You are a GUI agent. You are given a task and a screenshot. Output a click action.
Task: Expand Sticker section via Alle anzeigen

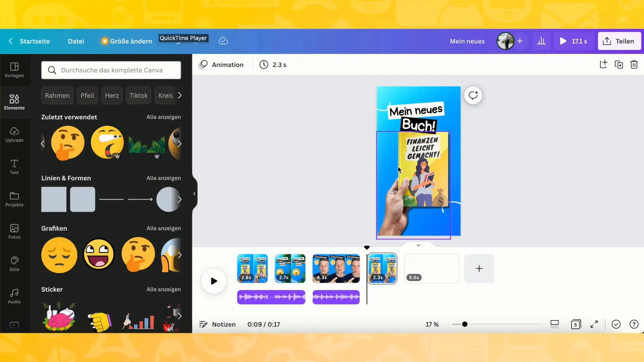[164, 289]
